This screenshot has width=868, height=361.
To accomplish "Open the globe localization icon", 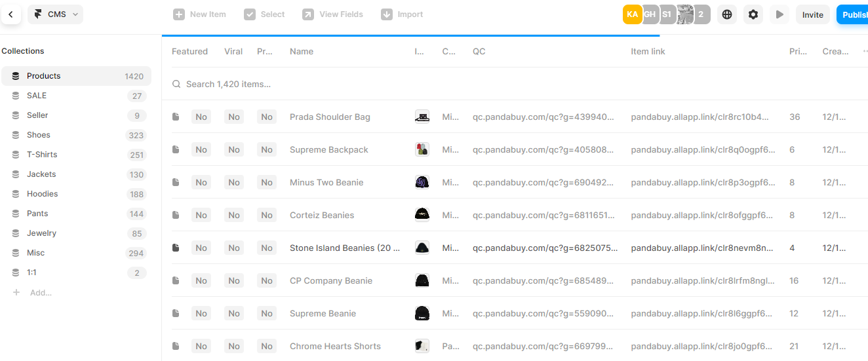I will click(726, 14).
